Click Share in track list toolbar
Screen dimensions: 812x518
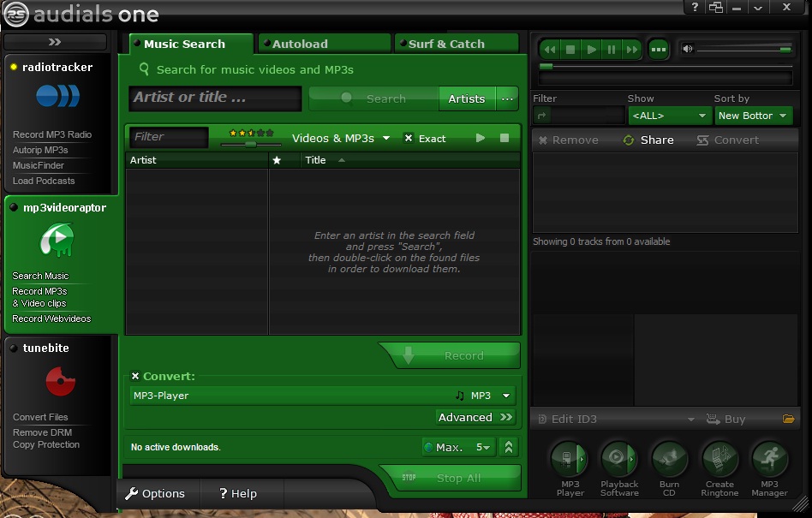[x=648, y=140]
